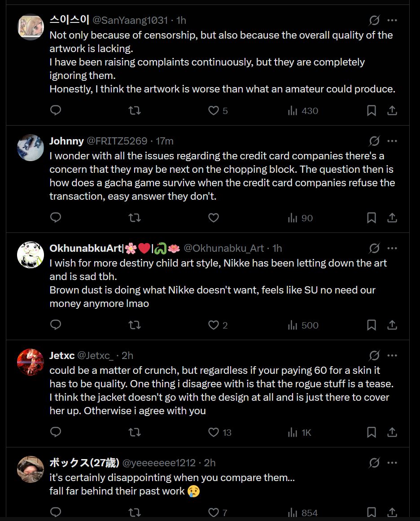Open more options menu on Jetxc's tweet
Screen dimensions: 420x521
click(x=392, y=355)
